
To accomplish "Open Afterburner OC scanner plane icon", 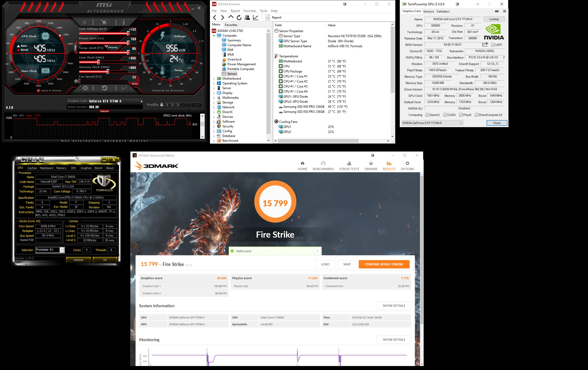I will [104, 22].
